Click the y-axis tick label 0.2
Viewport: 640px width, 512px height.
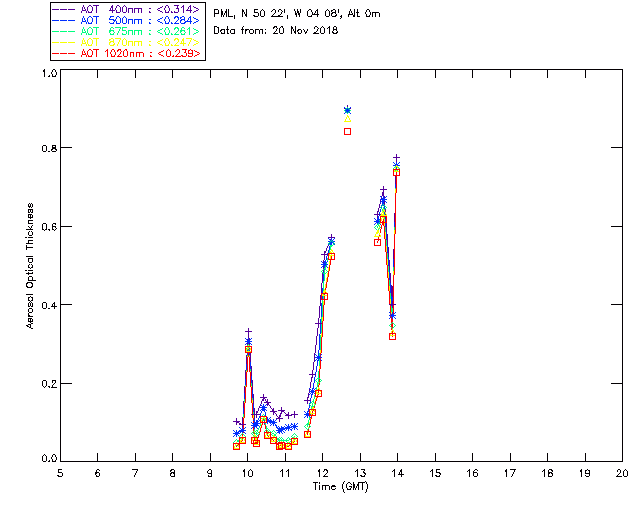tap(49, 384)
